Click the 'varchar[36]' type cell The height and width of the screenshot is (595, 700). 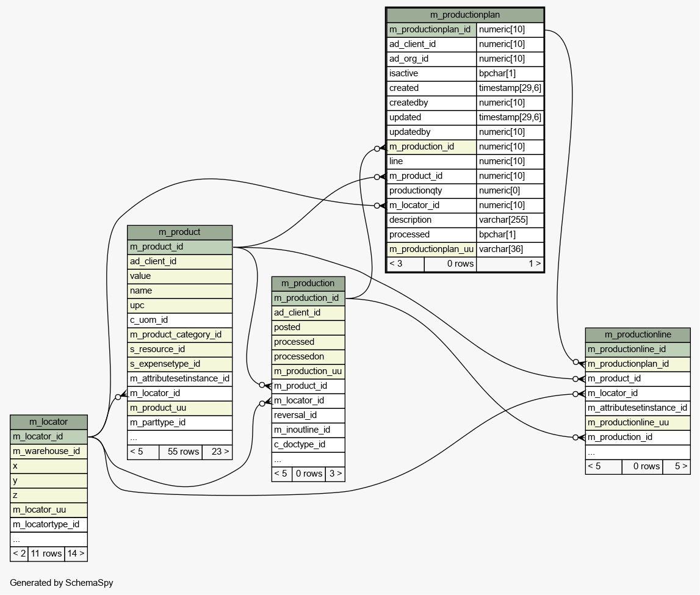point(510,250)
